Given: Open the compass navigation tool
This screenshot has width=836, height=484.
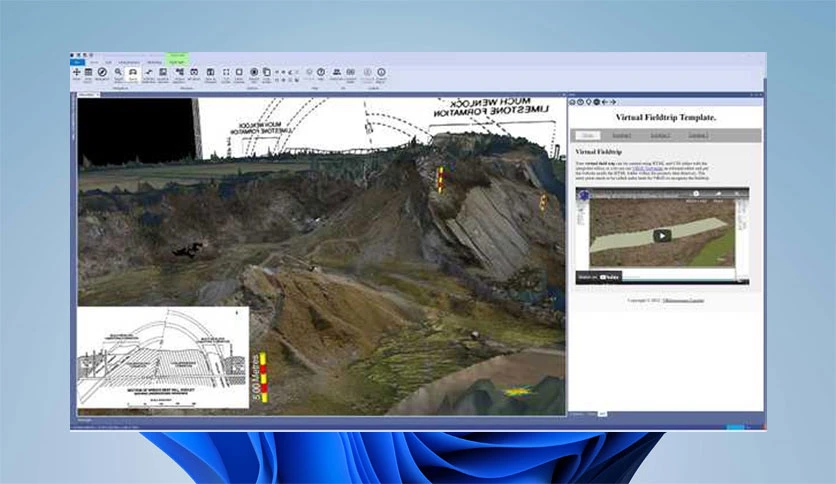Looking at the screenshot, I should point(102,72).
